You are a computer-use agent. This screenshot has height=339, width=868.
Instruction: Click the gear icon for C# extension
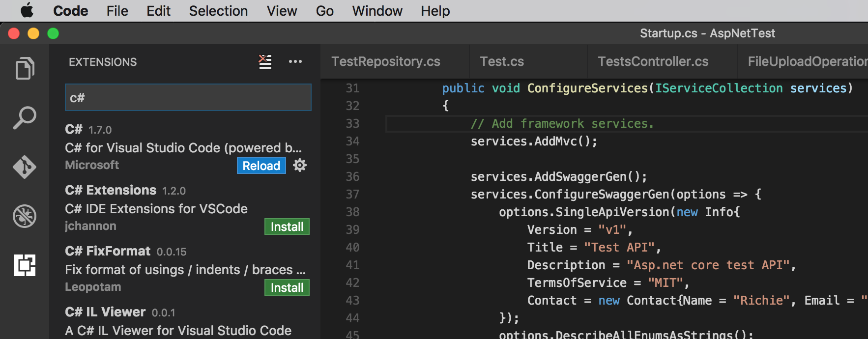point(300,165)
